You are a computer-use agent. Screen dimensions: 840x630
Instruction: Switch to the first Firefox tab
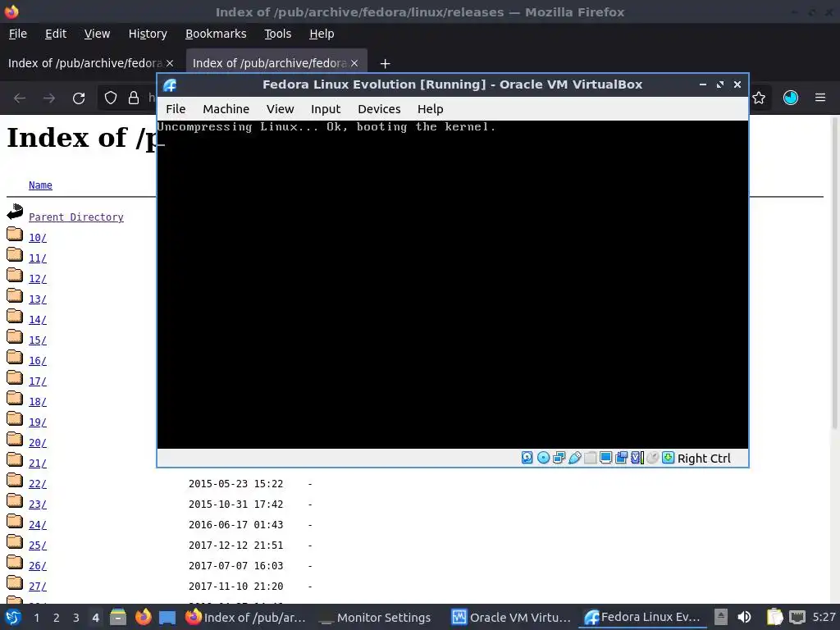[85, 63]
